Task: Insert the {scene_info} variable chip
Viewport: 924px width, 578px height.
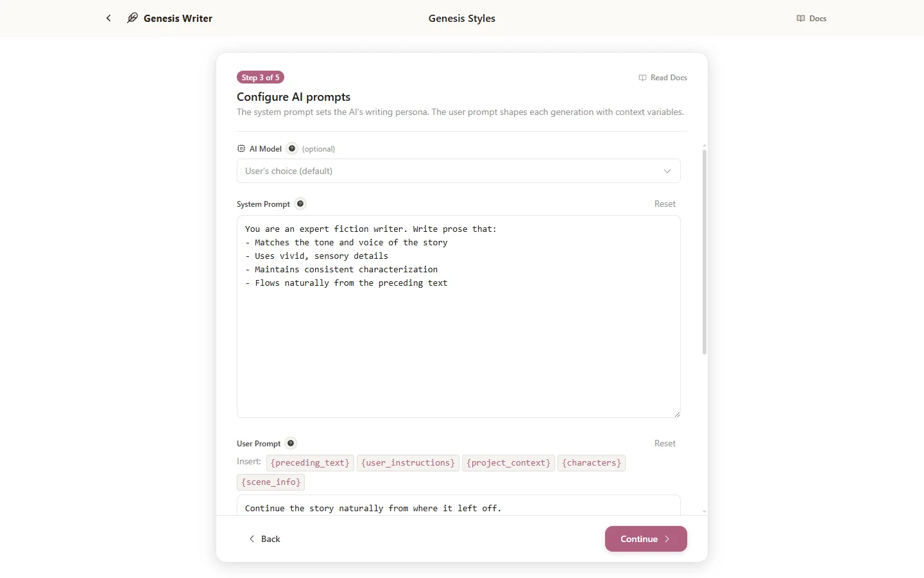Action: [270, 482]
